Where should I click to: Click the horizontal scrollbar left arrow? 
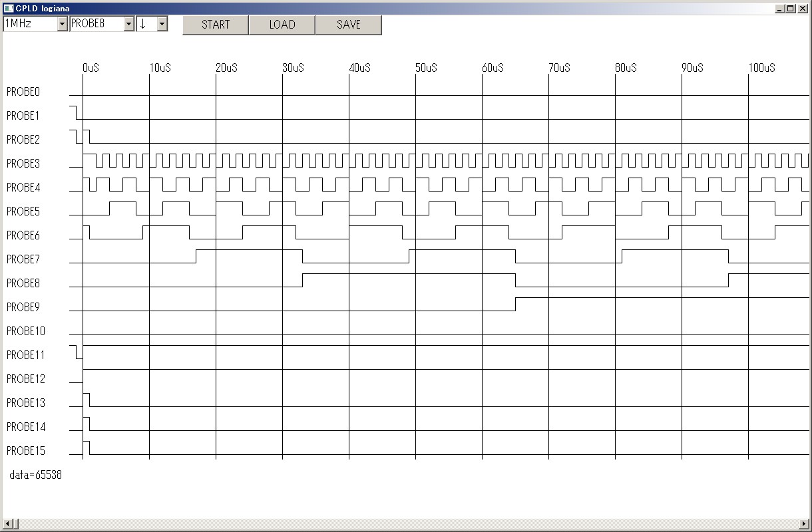tap(7, 524)
